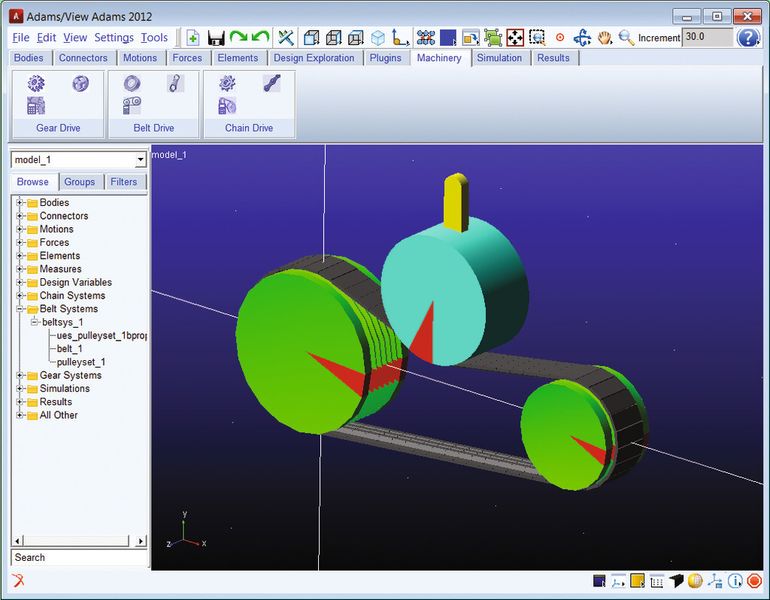Click the red center target icon

coord(560,38)
